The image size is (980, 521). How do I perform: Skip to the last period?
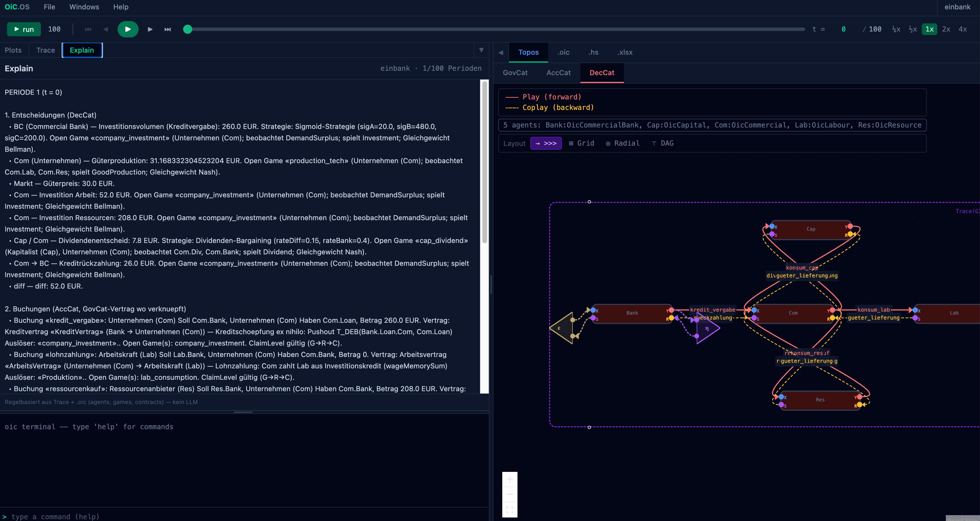(x=168, y=29)
